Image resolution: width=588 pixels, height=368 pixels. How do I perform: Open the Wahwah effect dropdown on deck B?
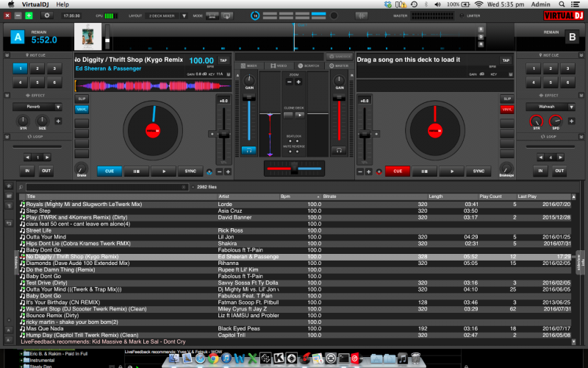click(x=571, y=107)
